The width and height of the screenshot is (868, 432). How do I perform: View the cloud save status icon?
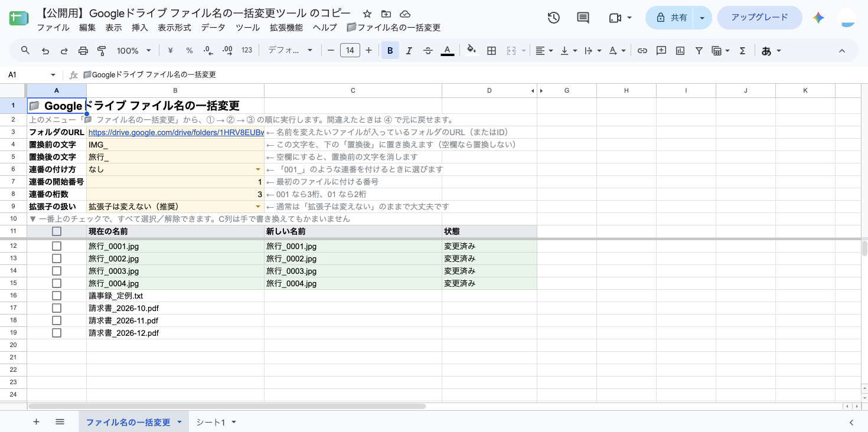[x=405, y=14]
